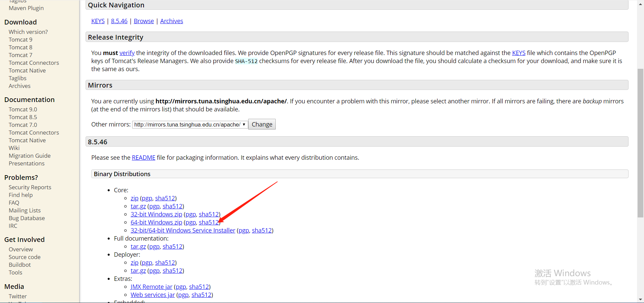Open Which version? sidebar link
The image size is (644, 303).
(28, 32)
